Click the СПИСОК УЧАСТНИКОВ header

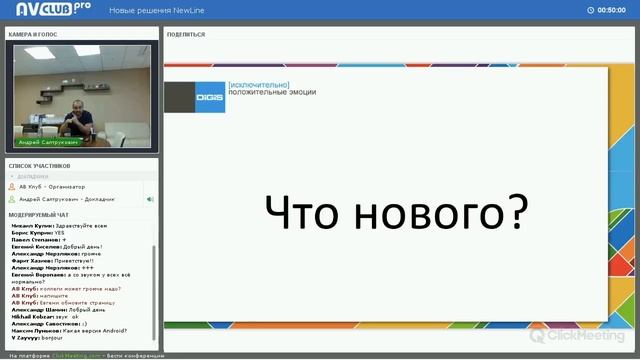point(40,166)
